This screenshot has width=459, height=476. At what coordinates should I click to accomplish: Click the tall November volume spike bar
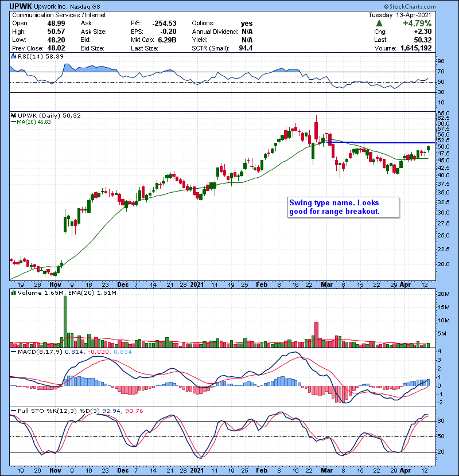pyautogui.click(x=65, y=322)
